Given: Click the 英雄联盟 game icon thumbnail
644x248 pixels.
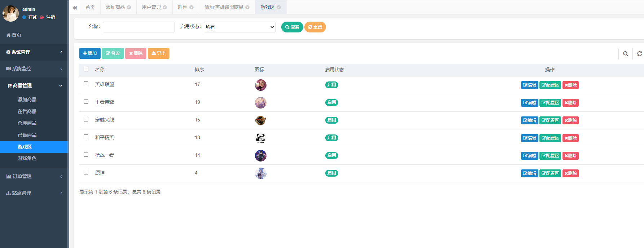Looking at the screenshot, I should [x=260, y=85].
